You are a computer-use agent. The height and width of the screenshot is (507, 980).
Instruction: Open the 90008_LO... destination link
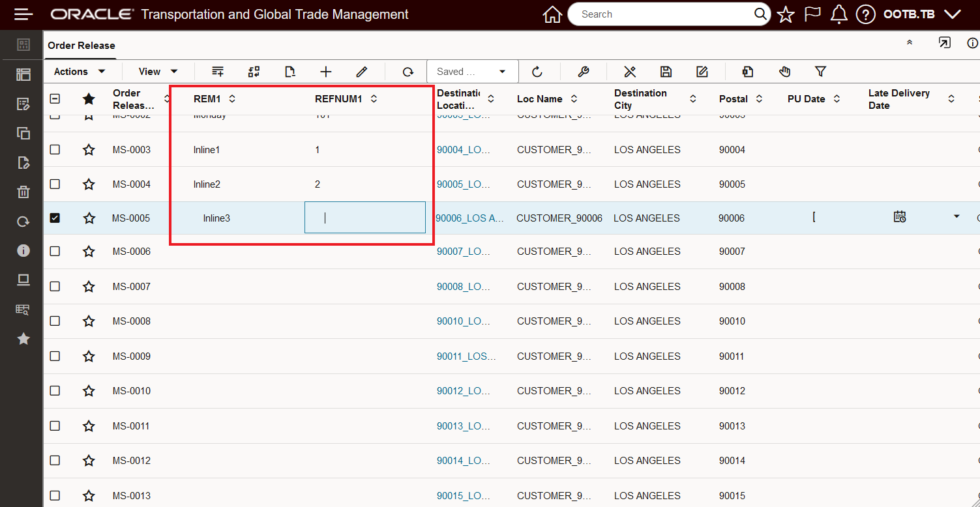click(x=464, y=287)
